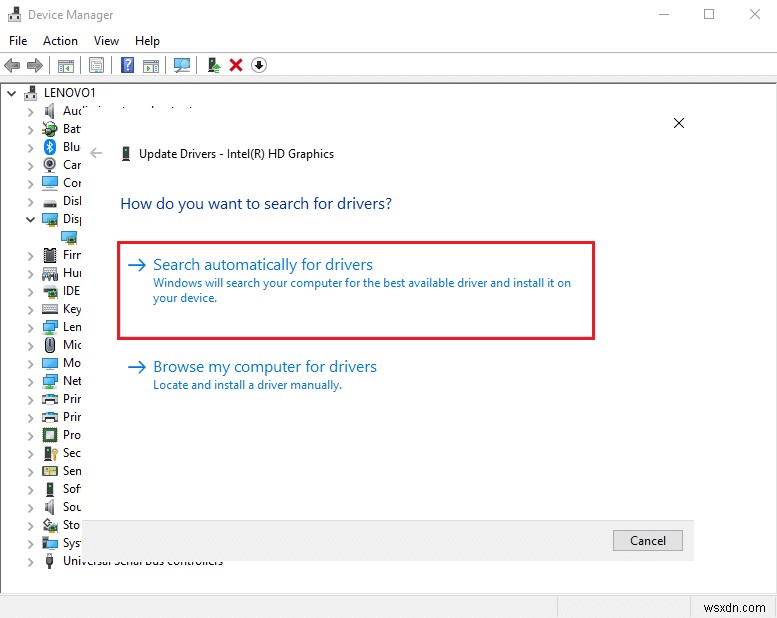Open the Action menu
Image resolution: width=777 pixels, height=618 pixels.
click(60, 41)
